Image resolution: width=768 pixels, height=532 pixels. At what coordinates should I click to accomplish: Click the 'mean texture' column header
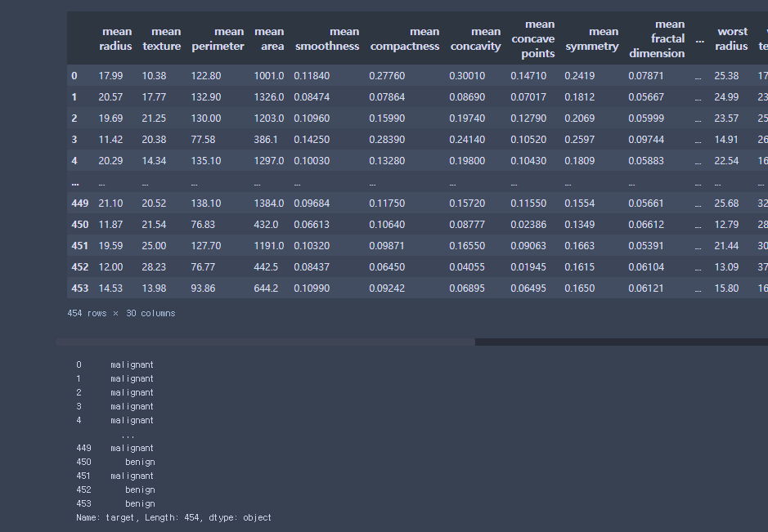162,38
